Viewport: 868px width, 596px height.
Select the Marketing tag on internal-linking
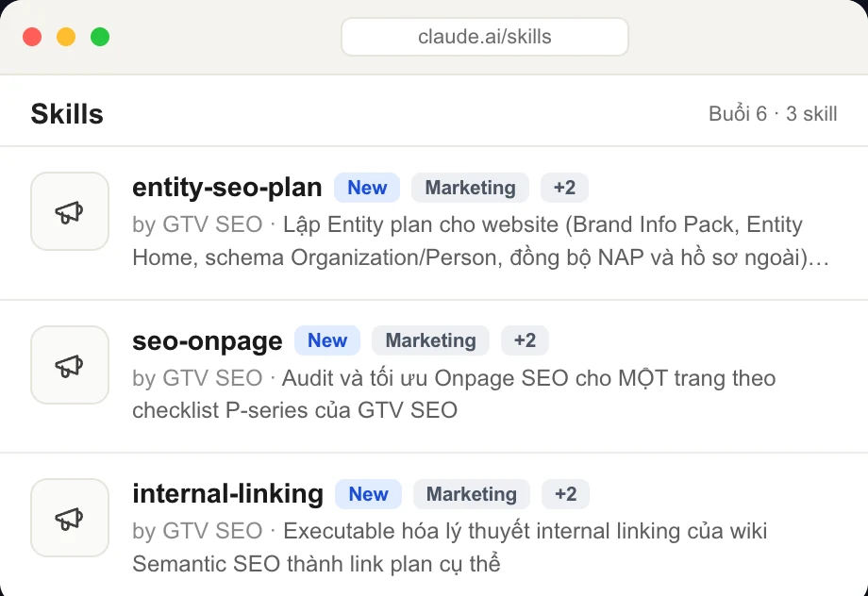(471, 493)
